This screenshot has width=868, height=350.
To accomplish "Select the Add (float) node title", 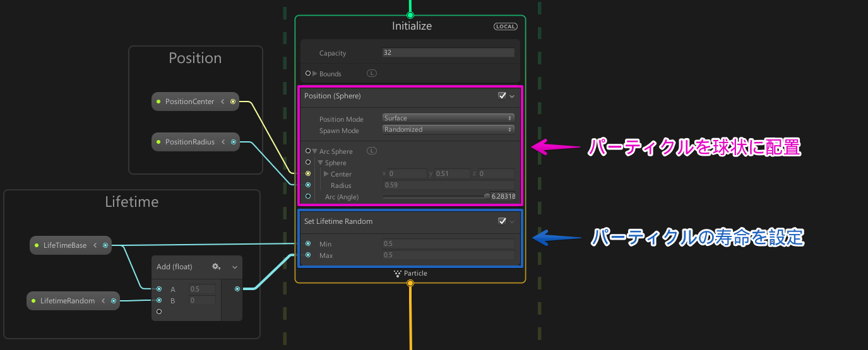I will [174, 267].
